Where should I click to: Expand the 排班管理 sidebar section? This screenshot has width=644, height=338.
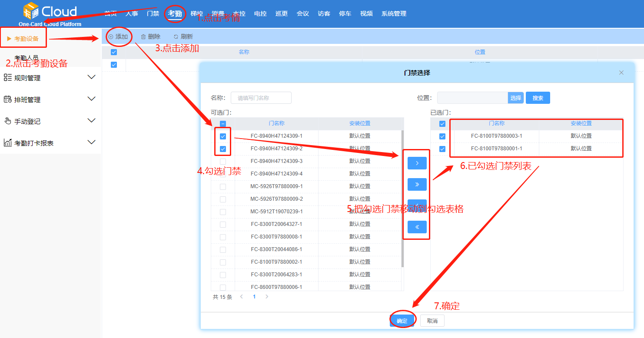[x=50, y=99]
